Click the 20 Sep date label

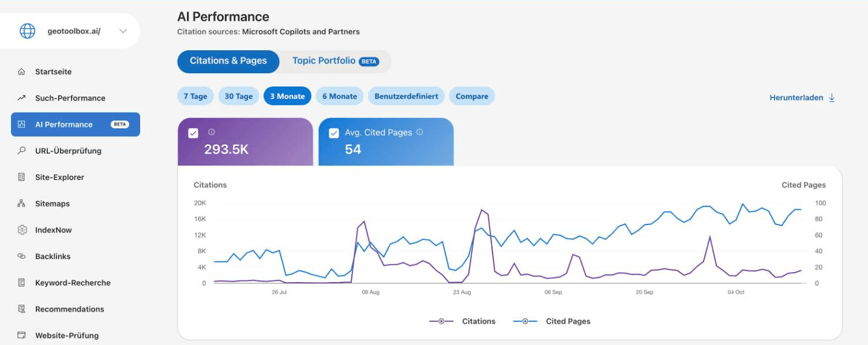[x=644, y=292]
